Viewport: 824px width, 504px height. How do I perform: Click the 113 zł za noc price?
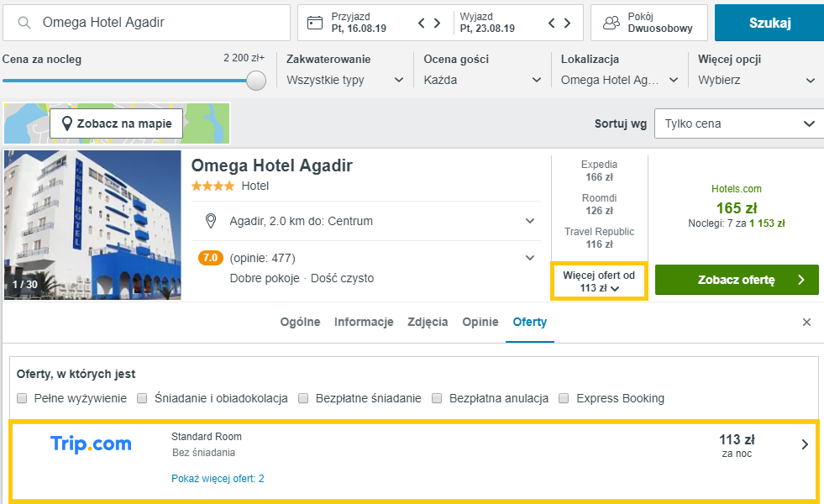click(x=737, y=445)
